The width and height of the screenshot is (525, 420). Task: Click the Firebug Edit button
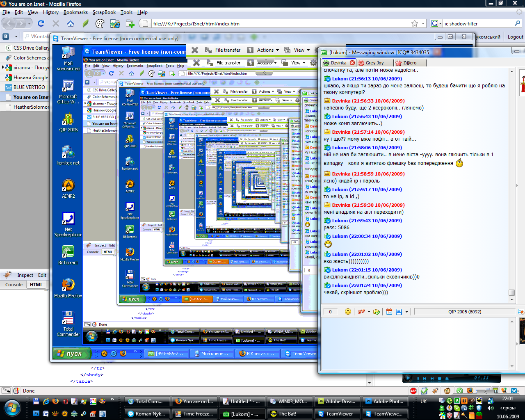[x=42, y=275]
